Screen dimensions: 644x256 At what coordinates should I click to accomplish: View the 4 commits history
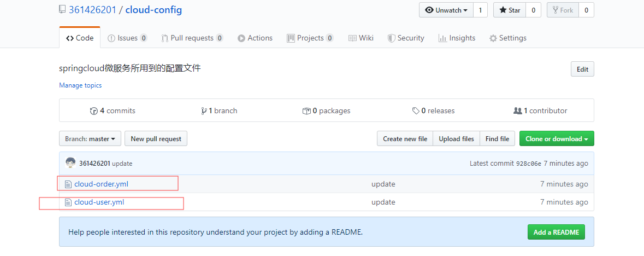113,110
